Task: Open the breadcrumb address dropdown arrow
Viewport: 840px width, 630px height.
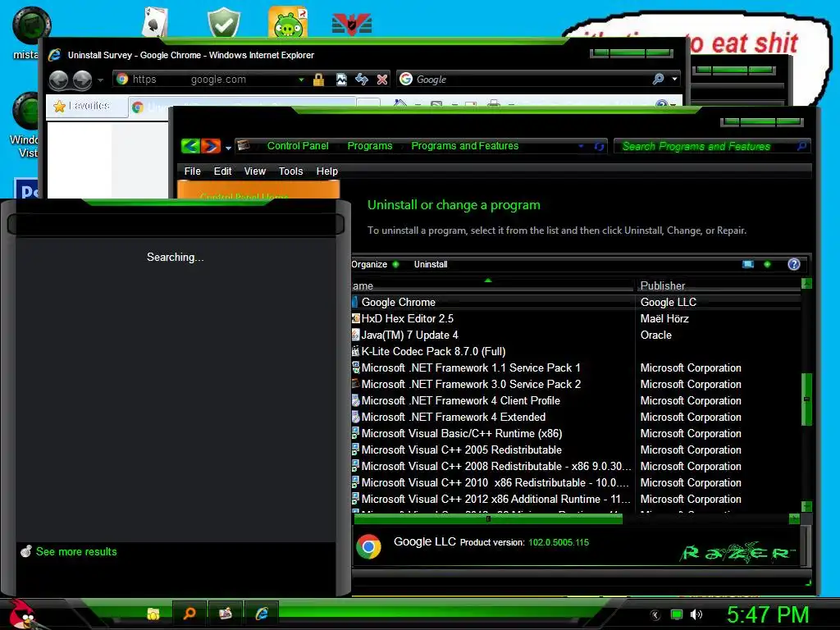Action: click(581, 146)
